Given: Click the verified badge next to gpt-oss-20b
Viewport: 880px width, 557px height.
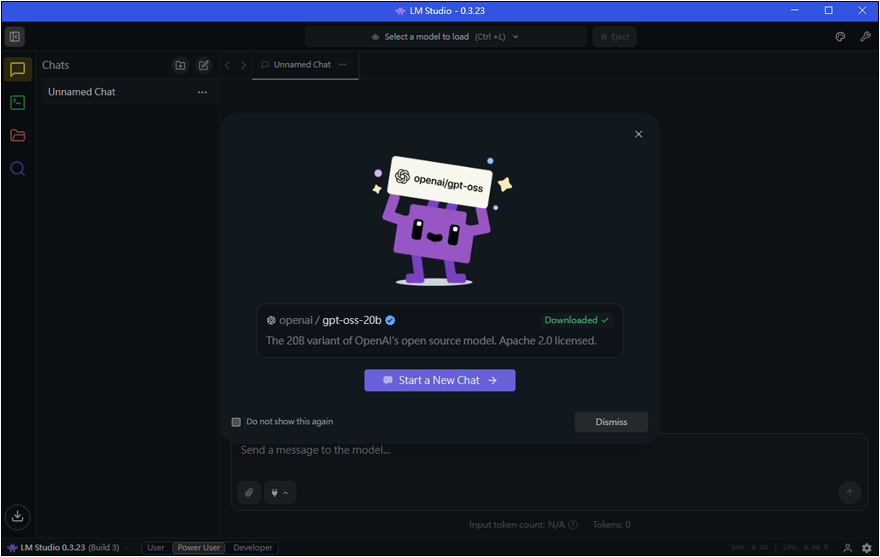Looking at the screenshot, I should (x=391, y=320).
